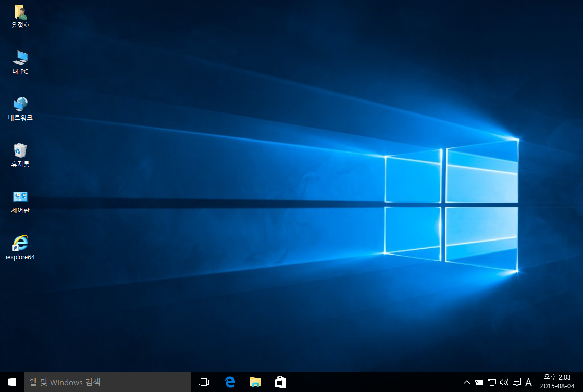Screen dimensions: 583x392
Task: Select the 제어판 control panel icon
Action: coord(20,201)
